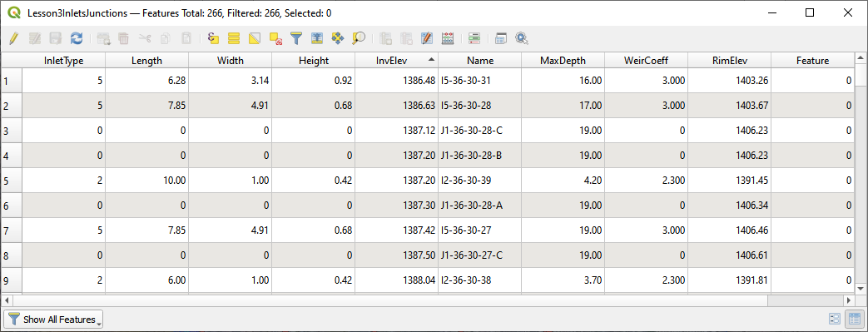Screen dimensions: 868x332
Task: Select row 9 by its row header
Action: pos(12,280)
